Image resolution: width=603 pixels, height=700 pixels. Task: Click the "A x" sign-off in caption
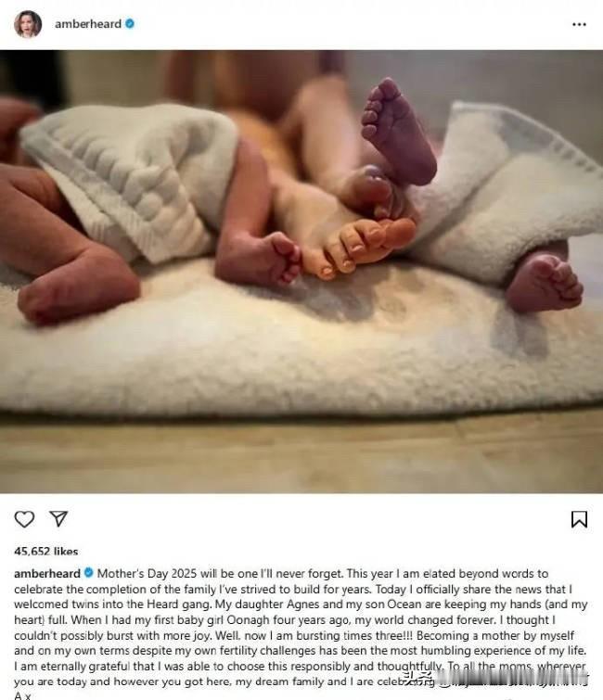point(22,695)
